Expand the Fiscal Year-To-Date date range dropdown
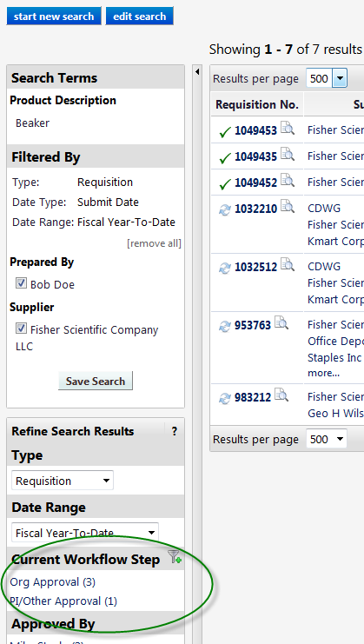The image size is (364, 644). click(85, 533)
